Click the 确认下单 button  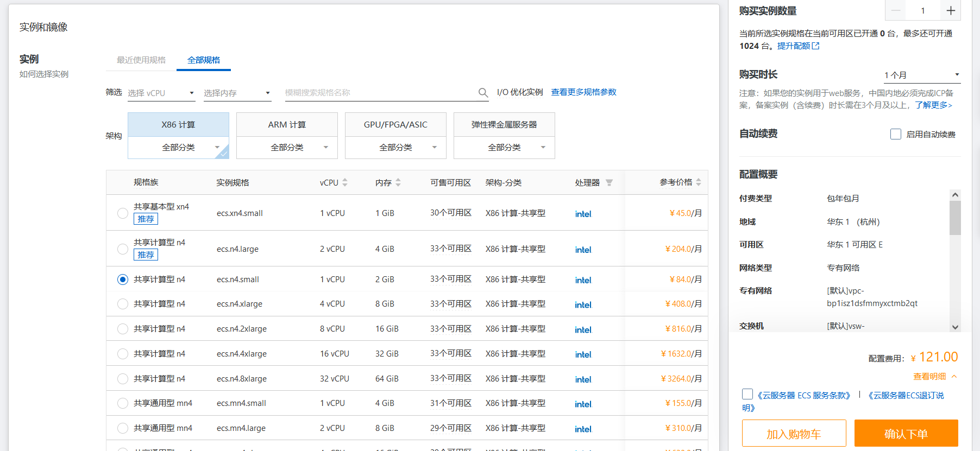click(x=906, y=433)
